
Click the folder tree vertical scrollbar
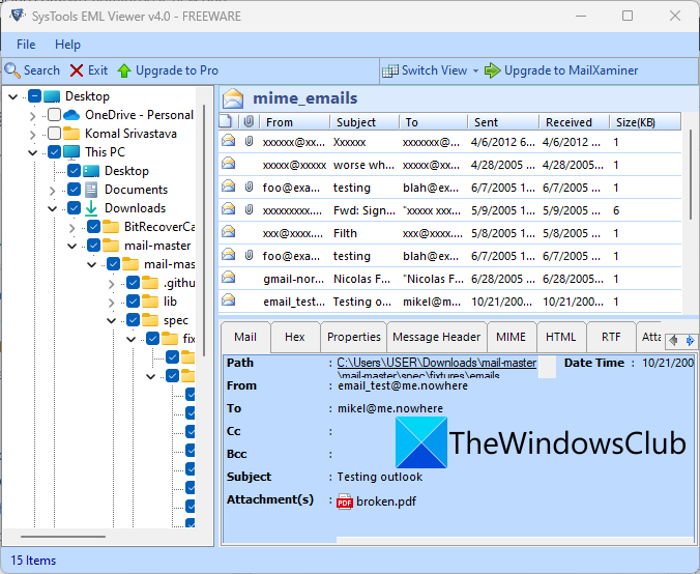click(204, 230)
